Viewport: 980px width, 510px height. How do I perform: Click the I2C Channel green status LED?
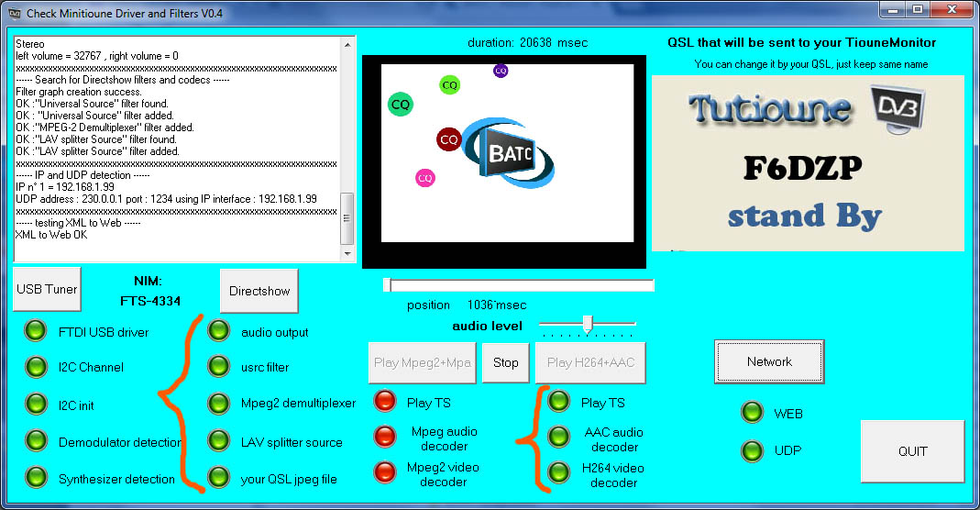pos(36,366)
